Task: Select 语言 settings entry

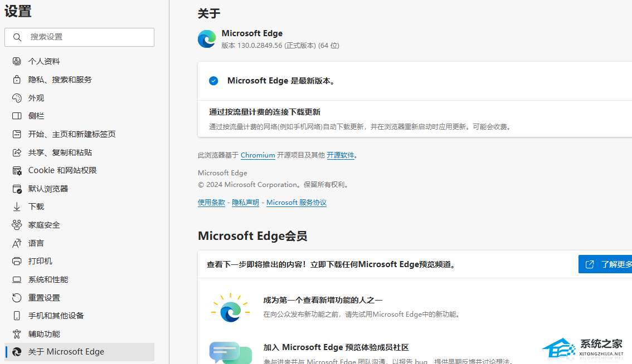Action: (x=79, y=243)
